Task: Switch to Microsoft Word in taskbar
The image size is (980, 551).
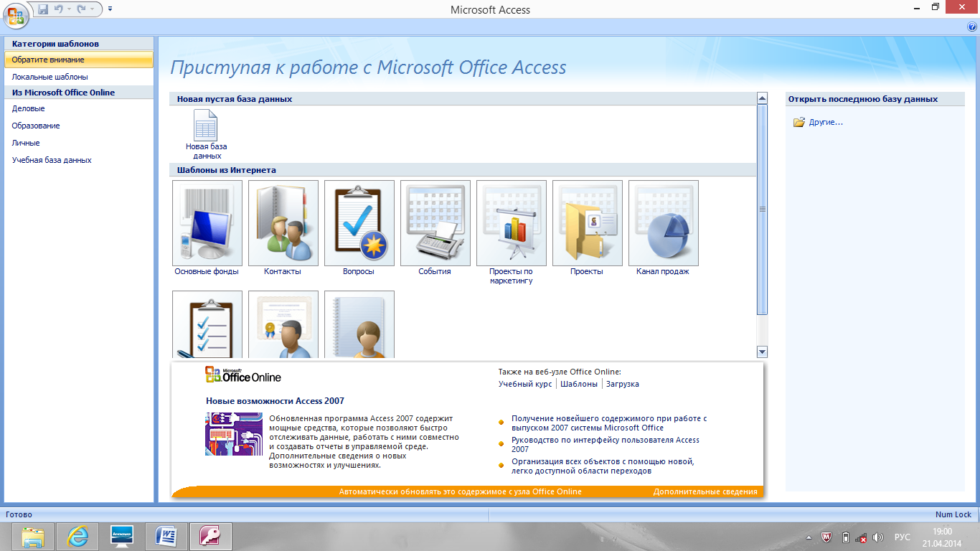Action: [166, 537]
